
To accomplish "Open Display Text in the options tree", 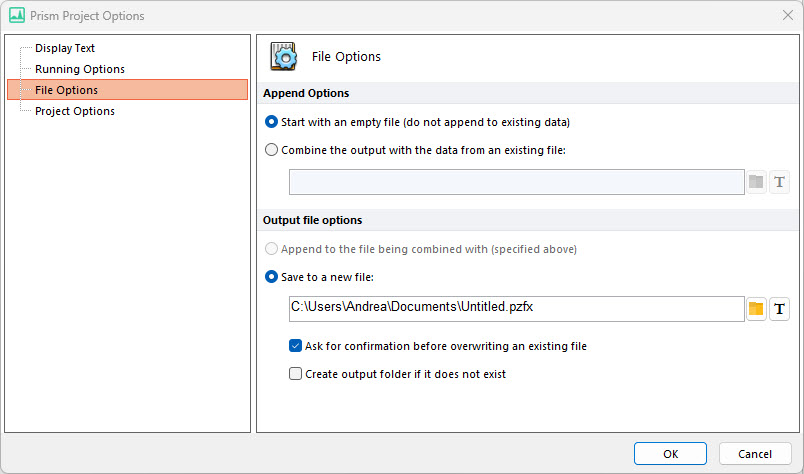I will 65,48.
